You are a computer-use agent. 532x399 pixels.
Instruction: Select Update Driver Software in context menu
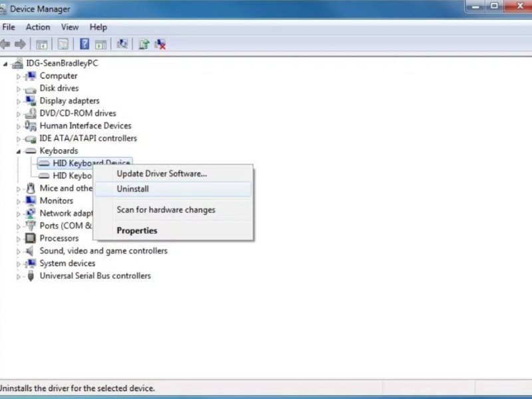point(162,174)
